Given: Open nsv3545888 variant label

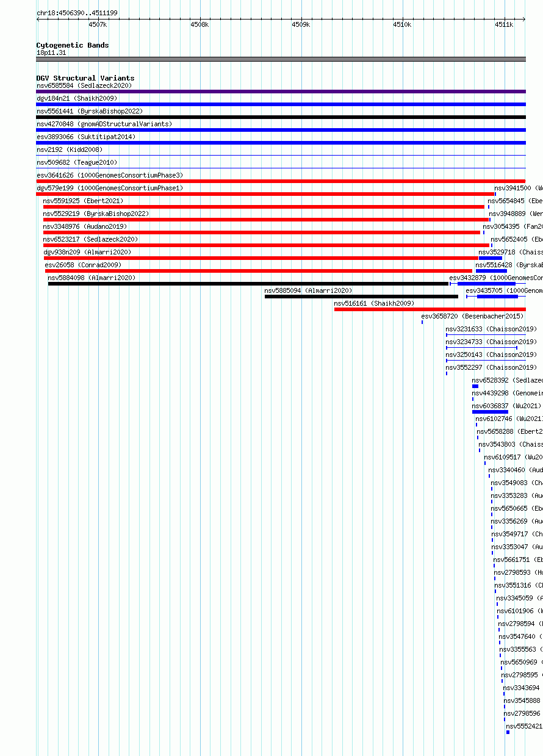Looking at the screenshot, I should 522,700.
